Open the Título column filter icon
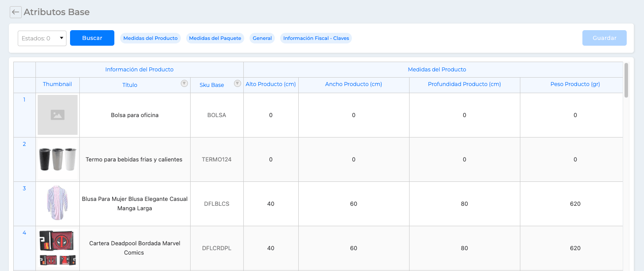The image size is (644, 271). [x=184, y=83]
